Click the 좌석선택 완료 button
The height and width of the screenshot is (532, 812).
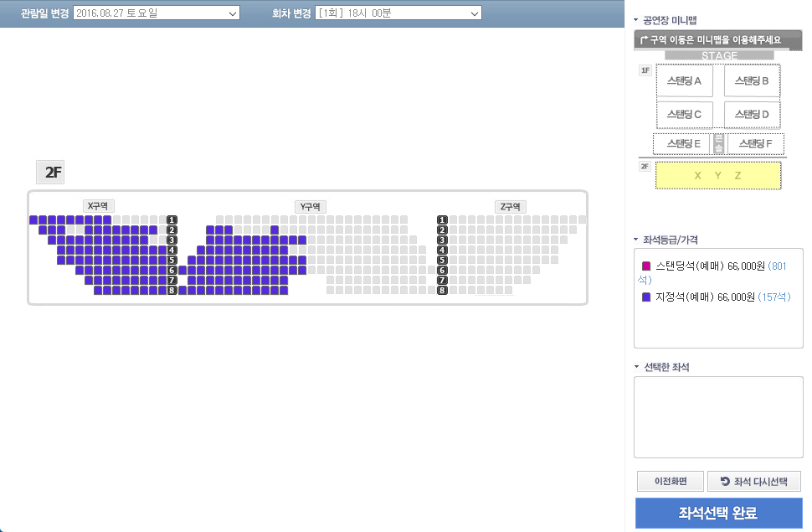point(718,513)
